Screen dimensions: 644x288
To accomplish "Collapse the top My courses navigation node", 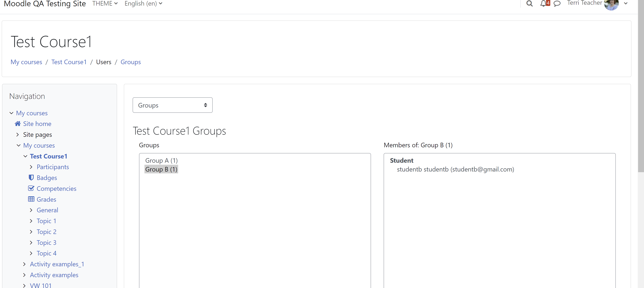I will tap(12, 113).
